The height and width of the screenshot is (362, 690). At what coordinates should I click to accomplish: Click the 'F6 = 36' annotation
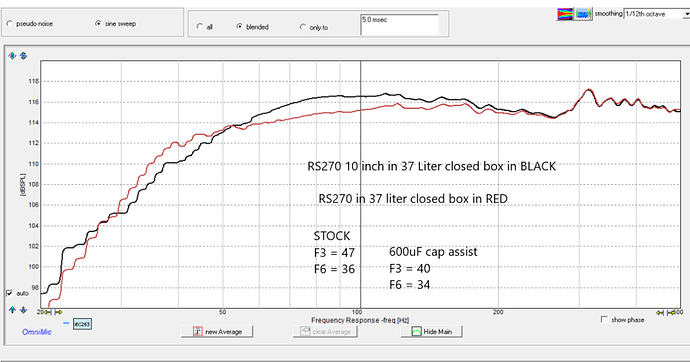tap(334, 269)
